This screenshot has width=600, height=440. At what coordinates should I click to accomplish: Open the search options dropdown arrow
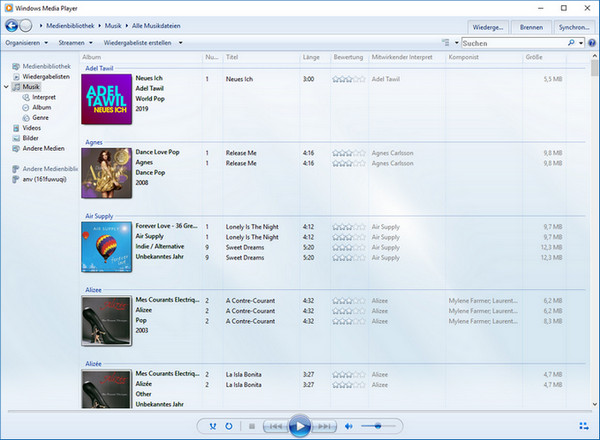point(581,43)
